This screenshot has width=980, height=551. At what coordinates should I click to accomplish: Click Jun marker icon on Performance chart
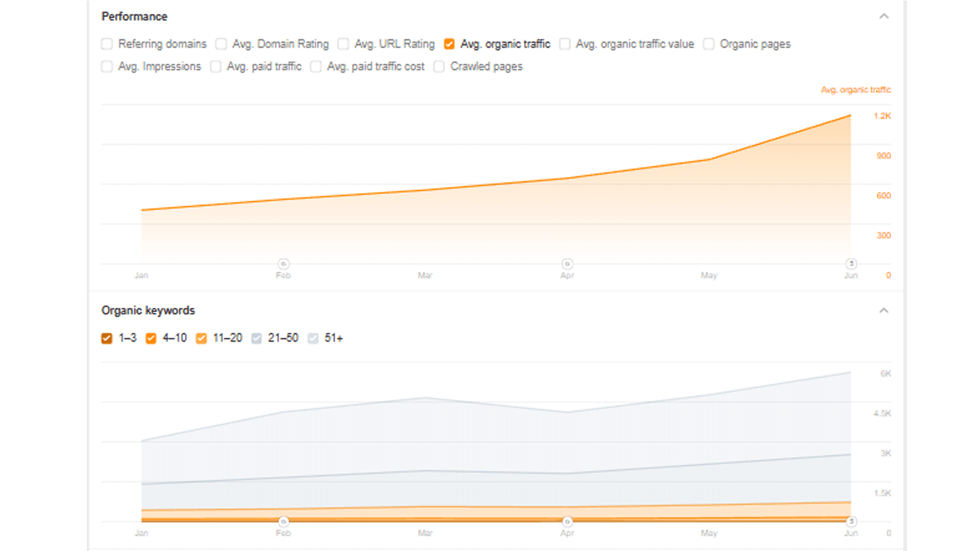click(x=851, y=264)
